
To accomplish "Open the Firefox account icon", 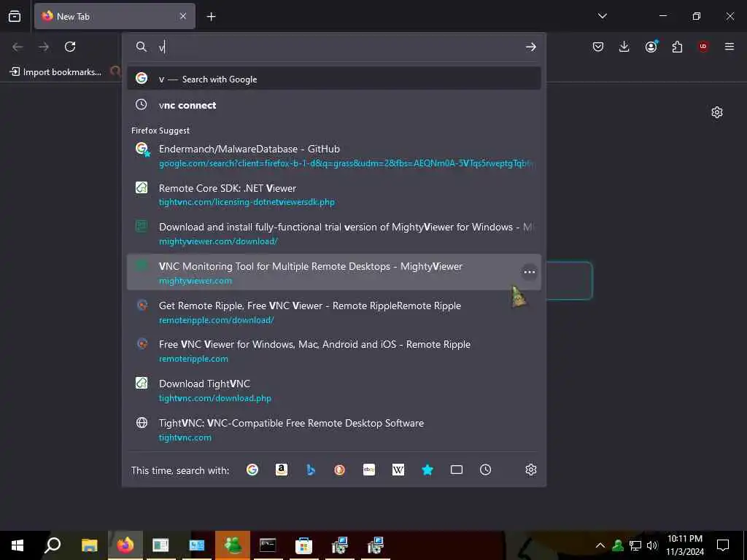I will (651, 47).
